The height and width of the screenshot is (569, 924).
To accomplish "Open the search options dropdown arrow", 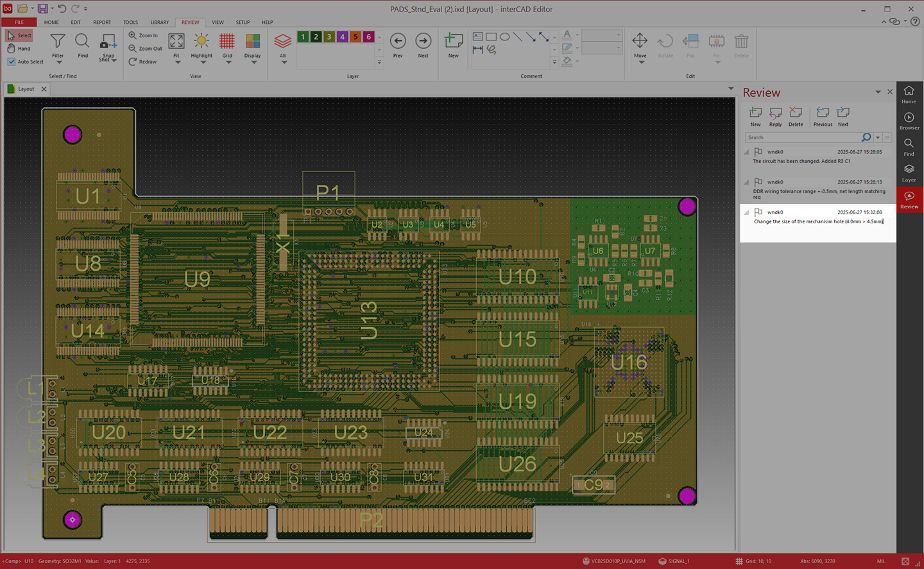I will point(878,137).
